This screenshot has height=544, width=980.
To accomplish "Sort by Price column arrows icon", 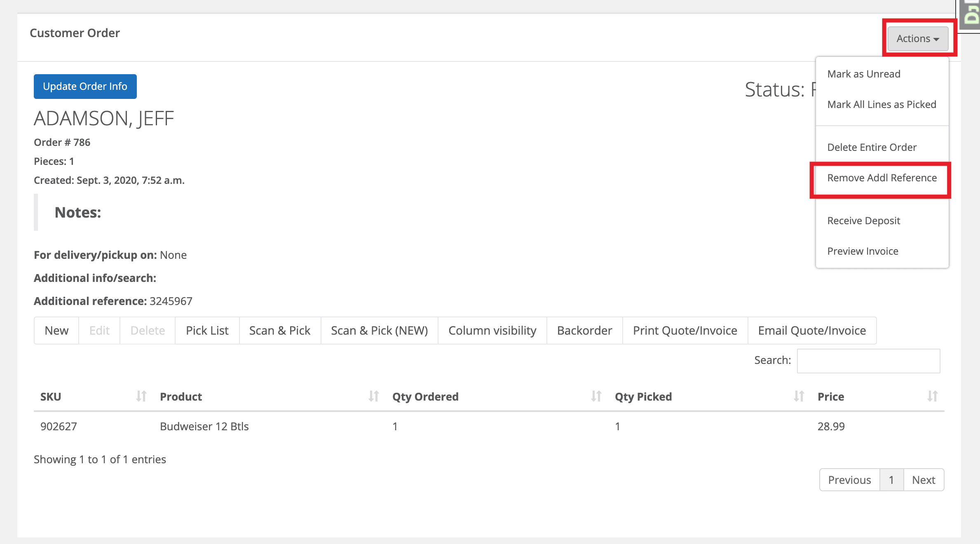I will [x=932, y=396].
